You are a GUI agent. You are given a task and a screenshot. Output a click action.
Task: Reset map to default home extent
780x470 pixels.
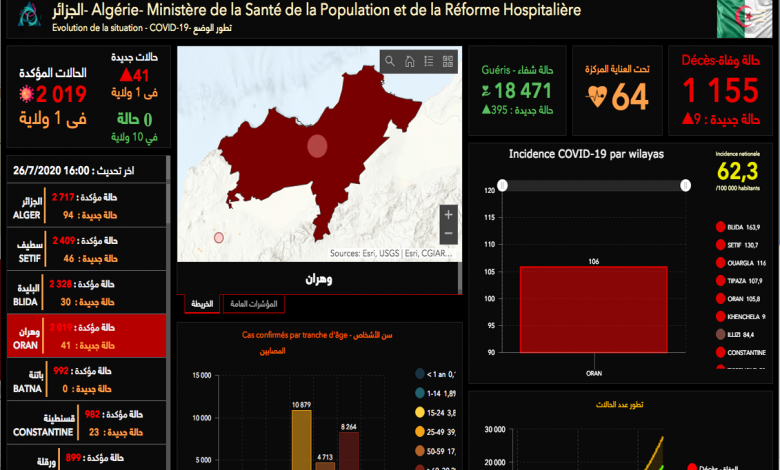[x=409, y=61]
